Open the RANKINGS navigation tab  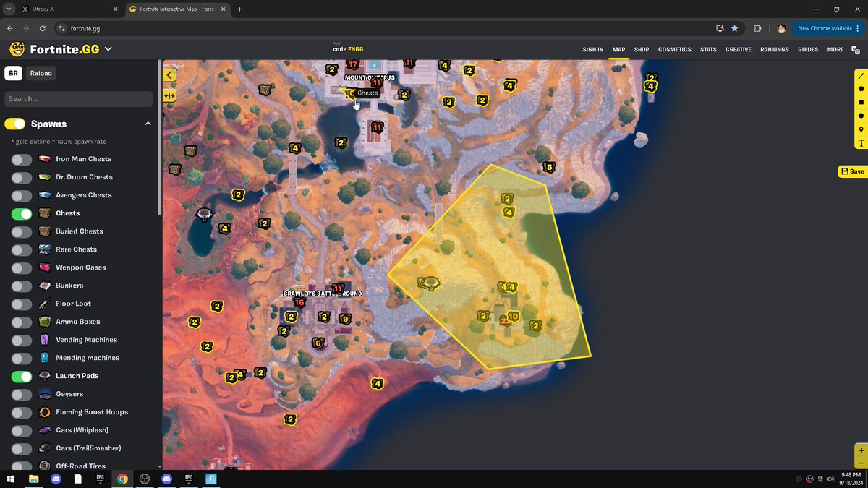775,50
